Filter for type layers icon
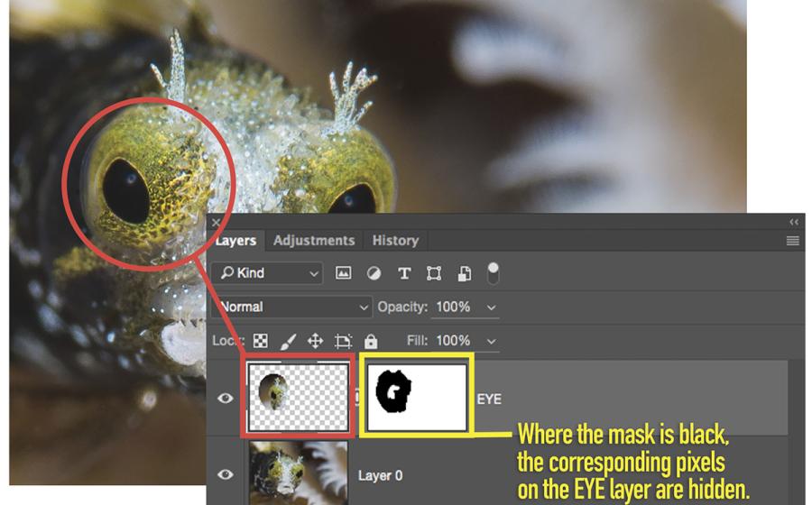This screenshot has width=812, height=505. pos(404,273)
